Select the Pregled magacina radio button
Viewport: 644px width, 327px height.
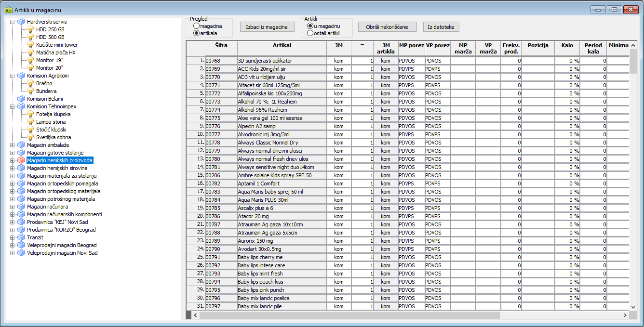pos(196,26)
